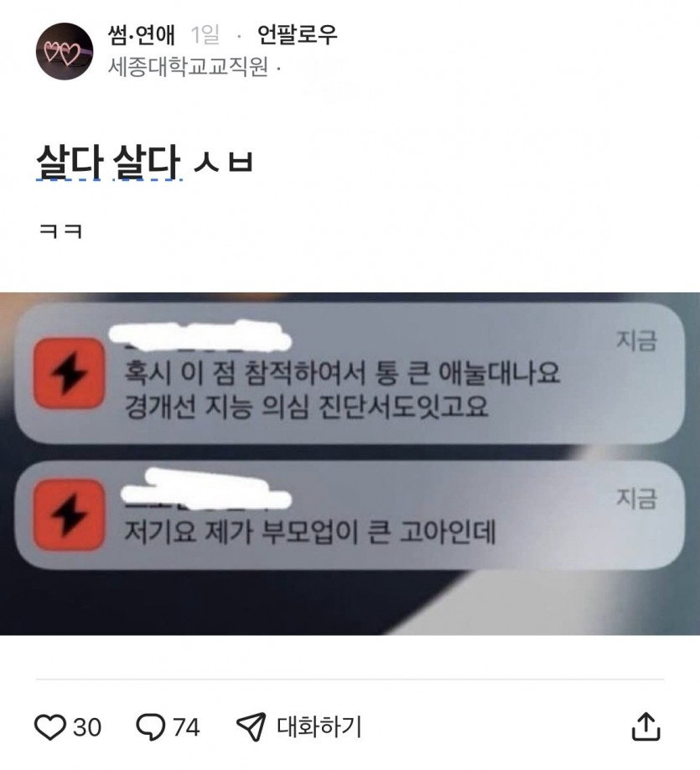Click the post title 살다 살다 ㅅㅂ
The height and width of the screenshot is (770, 700).
[x=144, y=162]
